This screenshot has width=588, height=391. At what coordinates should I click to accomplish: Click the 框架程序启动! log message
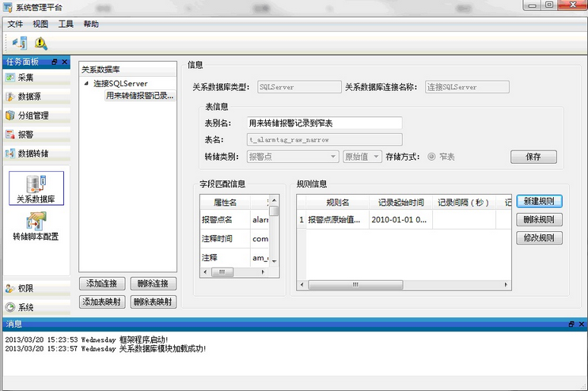coord(143,340)
